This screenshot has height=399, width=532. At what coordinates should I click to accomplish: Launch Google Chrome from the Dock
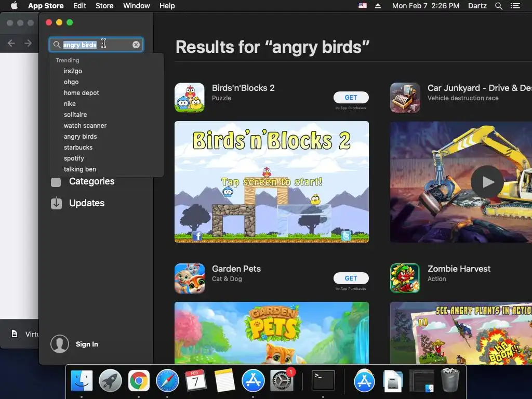139,380
